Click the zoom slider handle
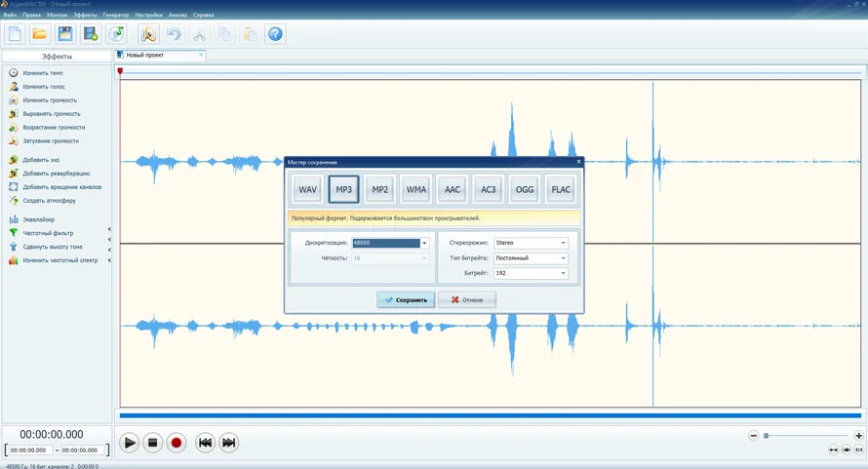The height and width of the screenshot is (469, 868). click(766, 435)
